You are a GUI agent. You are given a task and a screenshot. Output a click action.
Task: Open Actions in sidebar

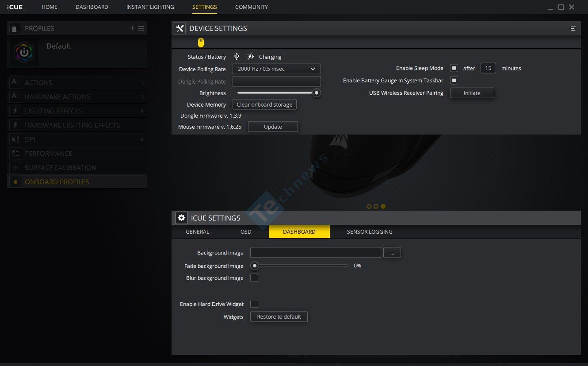(x=77, y=82)
